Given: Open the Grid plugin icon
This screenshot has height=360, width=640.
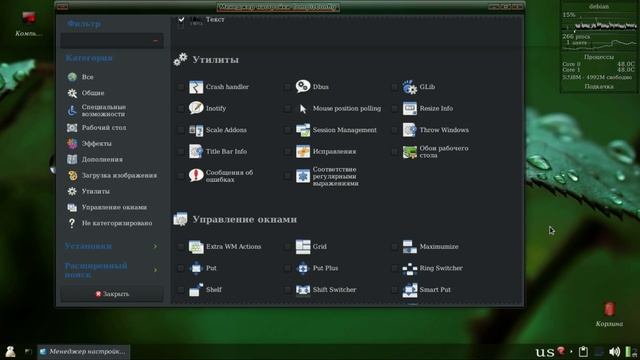Looking at the screenshot, I should [x=303, y=247].
